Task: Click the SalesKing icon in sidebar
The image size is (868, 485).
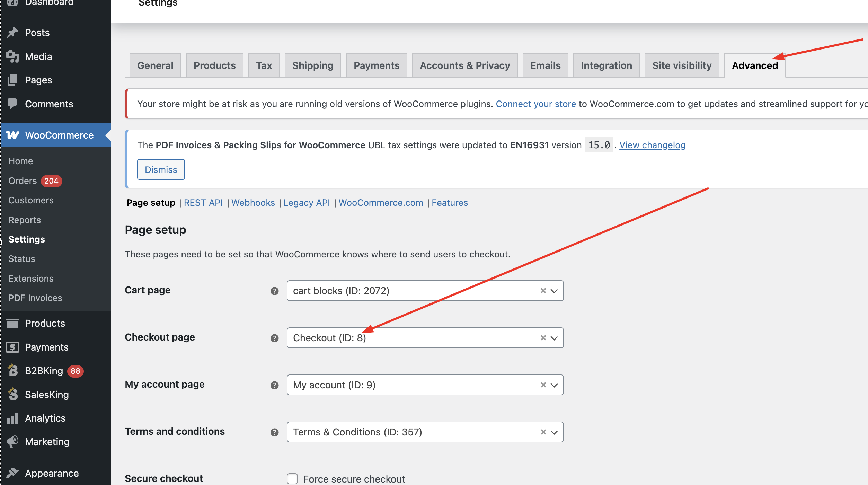Action: 12,394
